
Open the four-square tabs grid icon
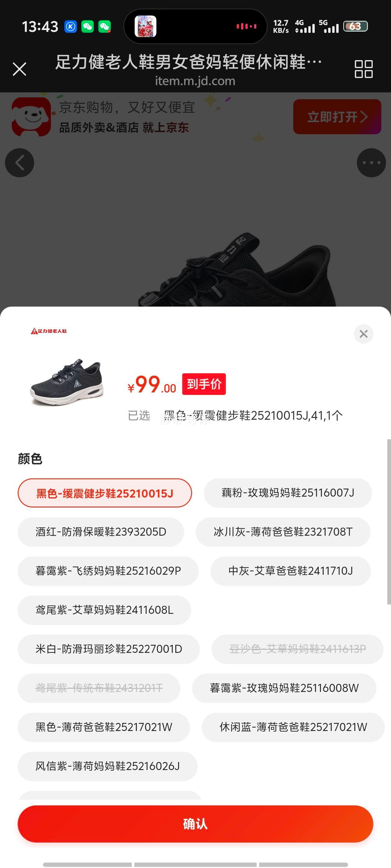(x=363, y=69)
